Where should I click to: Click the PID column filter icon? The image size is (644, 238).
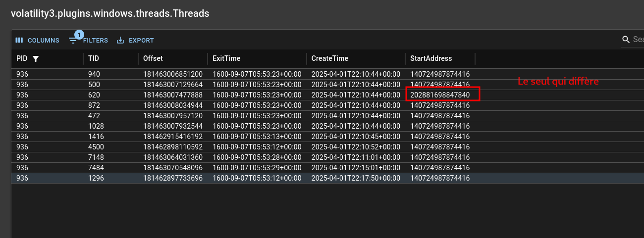coord(36,59)
